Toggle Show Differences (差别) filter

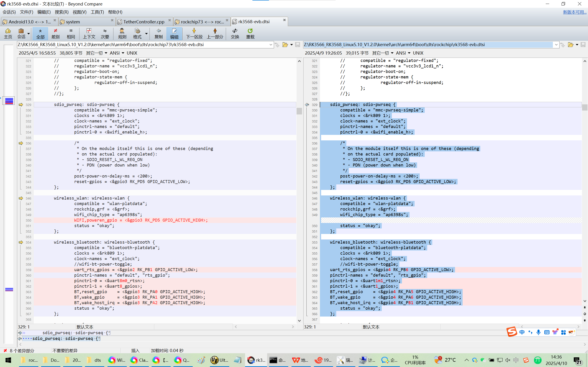(55, 33)
